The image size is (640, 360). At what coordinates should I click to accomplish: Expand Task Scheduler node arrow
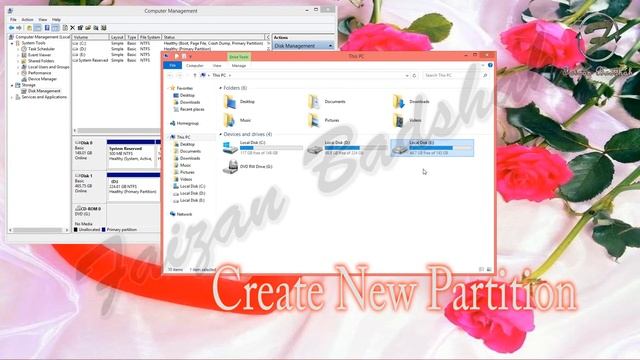pyautogui.click(x=18, y=49)
